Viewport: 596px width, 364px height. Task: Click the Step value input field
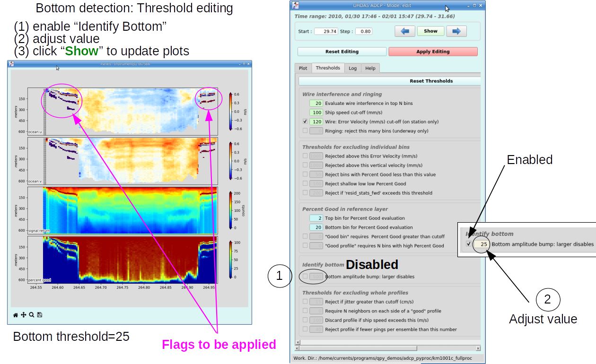pos(363,32)
